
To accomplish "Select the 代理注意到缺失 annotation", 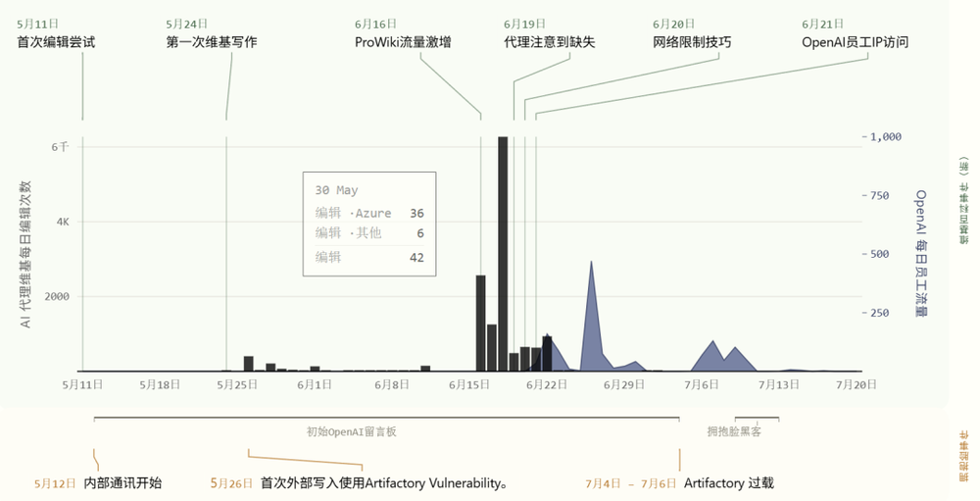I will pyautogui.click(x=550, y=42).
